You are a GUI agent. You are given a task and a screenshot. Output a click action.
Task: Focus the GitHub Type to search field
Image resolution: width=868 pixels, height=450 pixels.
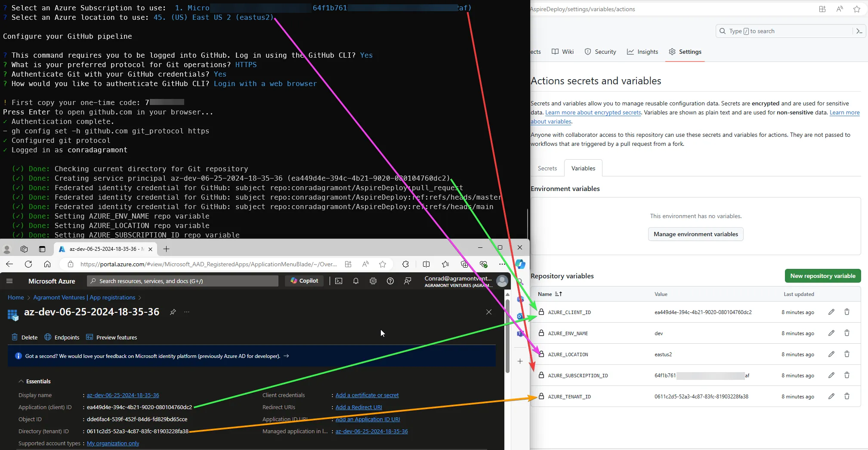pyautogui.click(x=784, y=31)
